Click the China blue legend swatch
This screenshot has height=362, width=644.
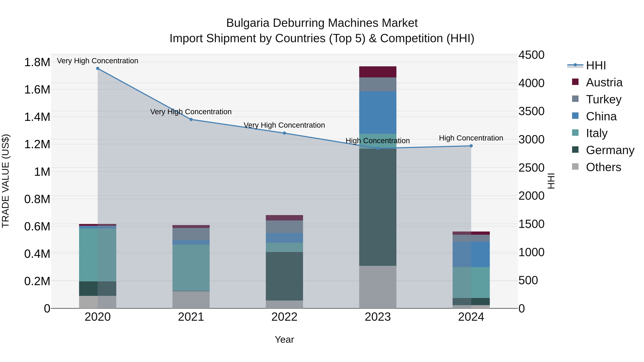pos(575,116)
